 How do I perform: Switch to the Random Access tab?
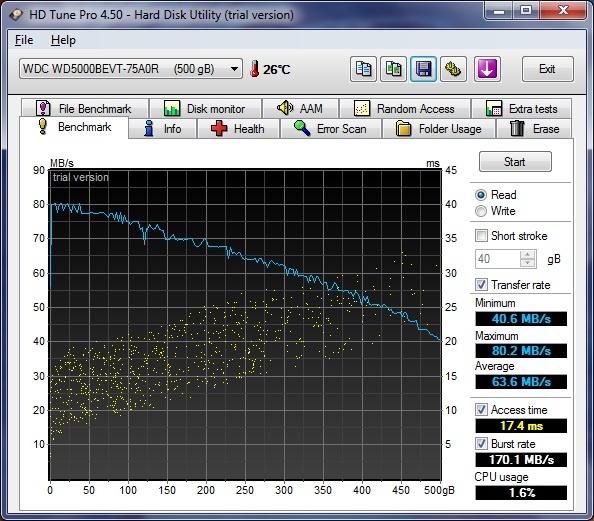(x=405, y=109)
